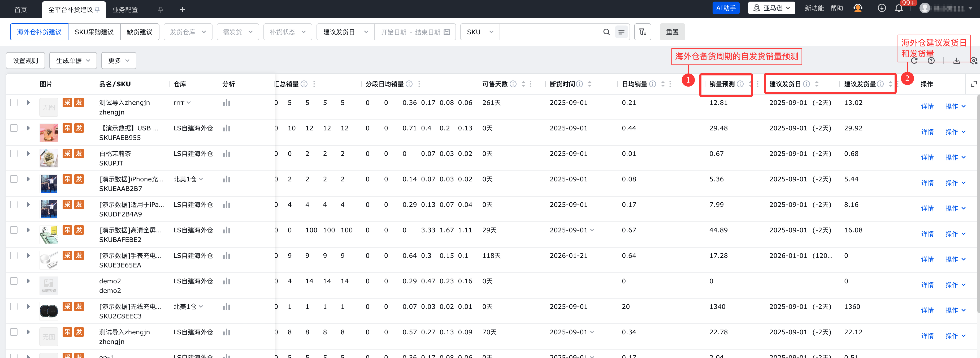The width and height of the screenshot is (980, 358).
Task: Switch to SKU采购建议 tab
Action: click(94, 32)
